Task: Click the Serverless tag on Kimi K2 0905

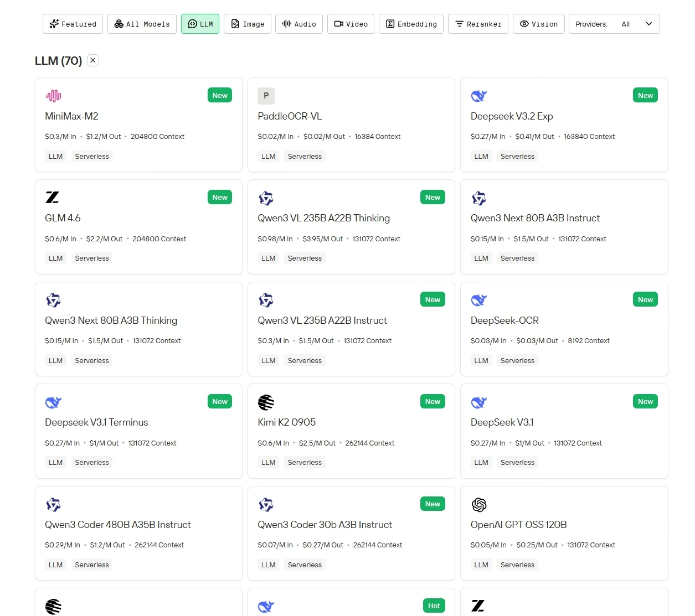Action: (x=305, y=463)
